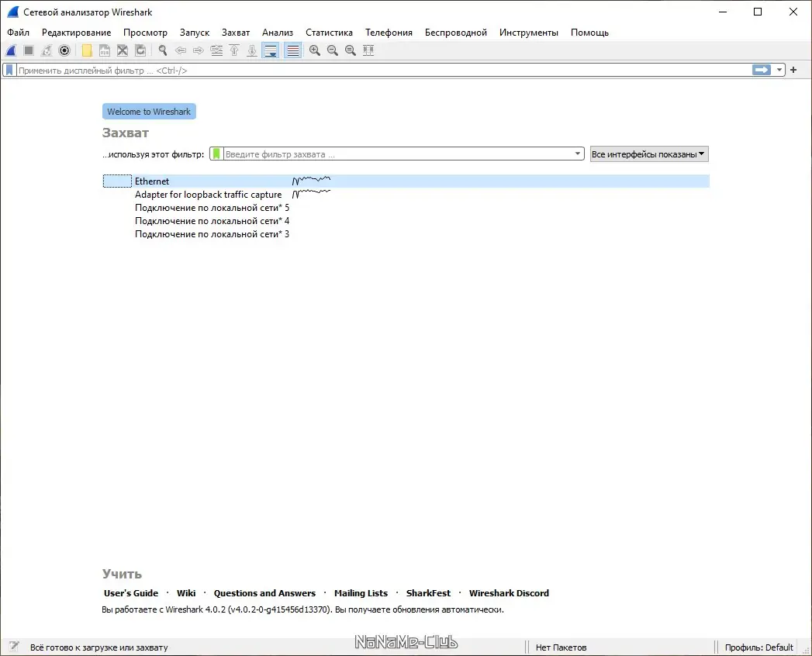
Task: Open the 'Все интерфейсы показаны' dropdown
Action: tap(649, 154)
